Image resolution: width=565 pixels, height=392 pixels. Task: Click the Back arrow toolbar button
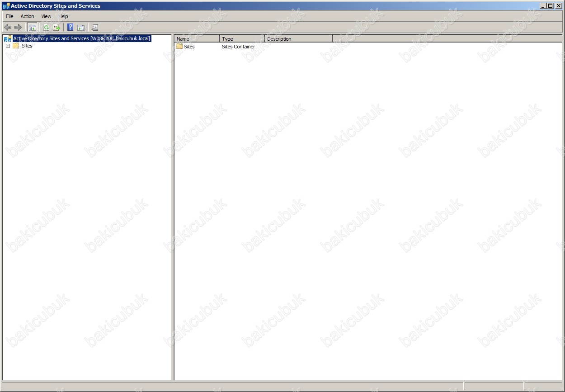tap(8, 27)
